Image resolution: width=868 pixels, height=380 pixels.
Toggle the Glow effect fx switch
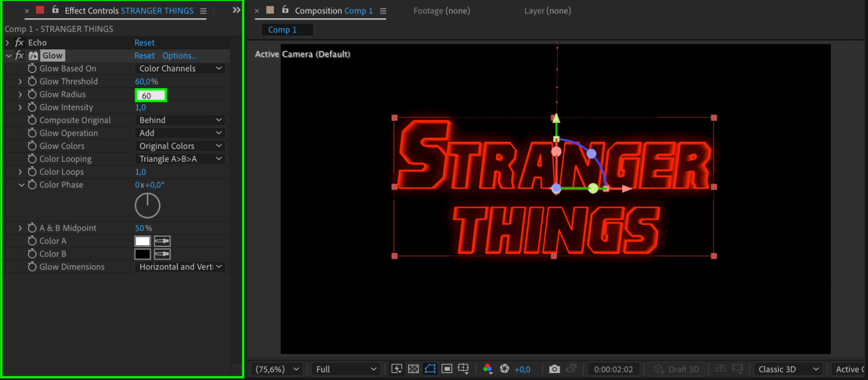[x=20, y=56]
